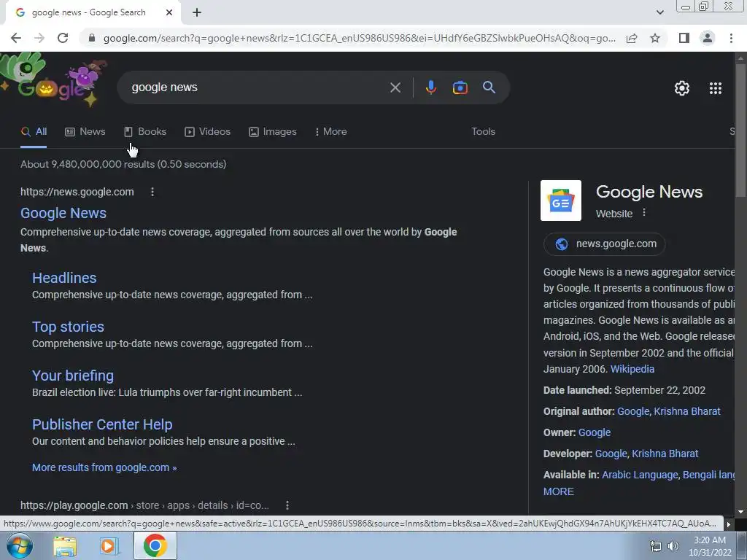Expand the More search filters menu
747x560 pixels.
point(330,132)
